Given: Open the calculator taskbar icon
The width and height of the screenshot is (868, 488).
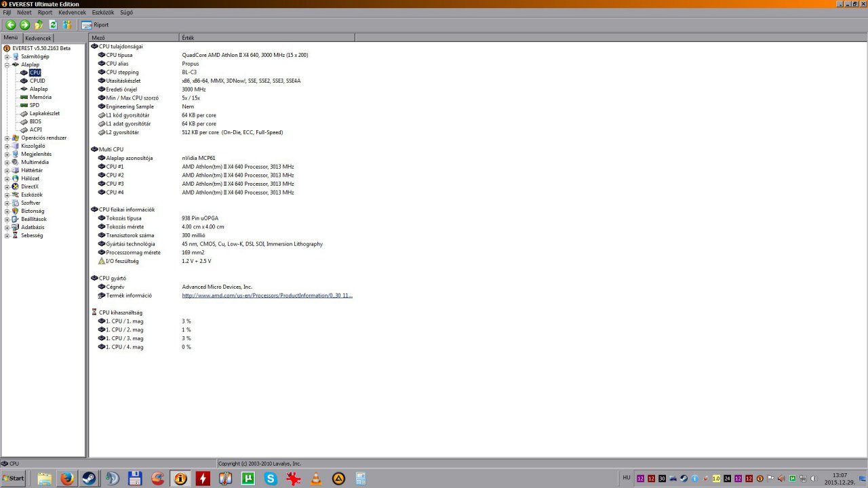Looking at the screenshot, I should tap(361, 479).
